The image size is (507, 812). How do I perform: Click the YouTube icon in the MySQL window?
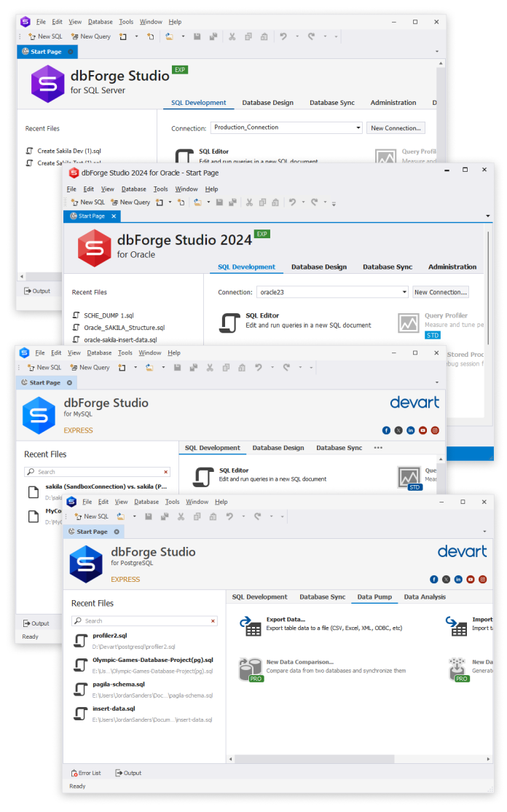(422, 430)
